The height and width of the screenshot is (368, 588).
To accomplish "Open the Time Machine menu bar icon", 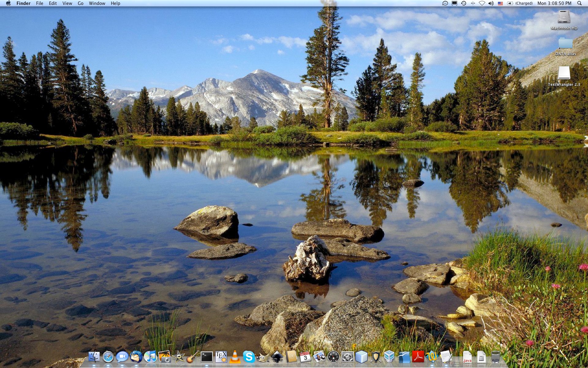I will click(x=464, y=3).
